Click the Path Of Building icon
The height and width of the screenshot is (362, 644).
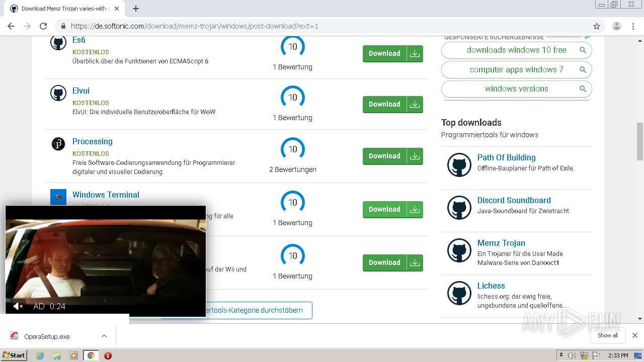[x=459, y=165]
